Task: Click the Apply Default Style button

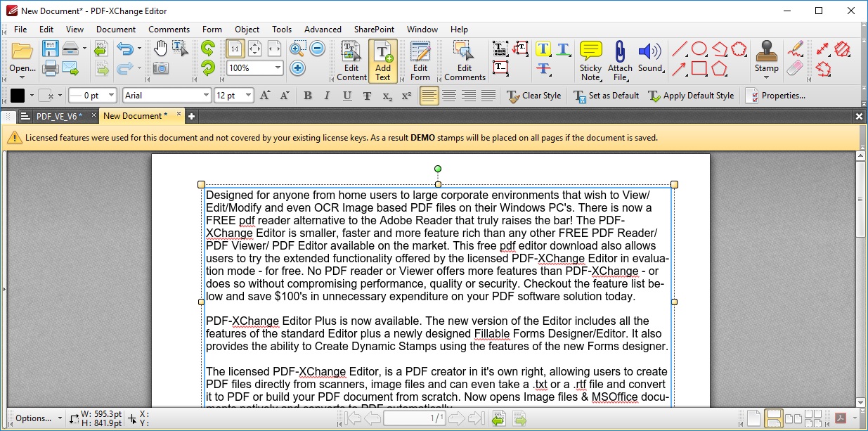Action: point(692,95)
